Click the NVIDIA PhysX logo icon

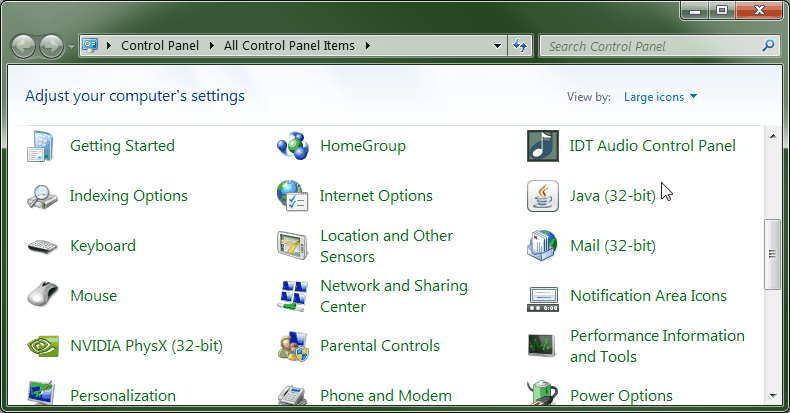tap(43, 346)
